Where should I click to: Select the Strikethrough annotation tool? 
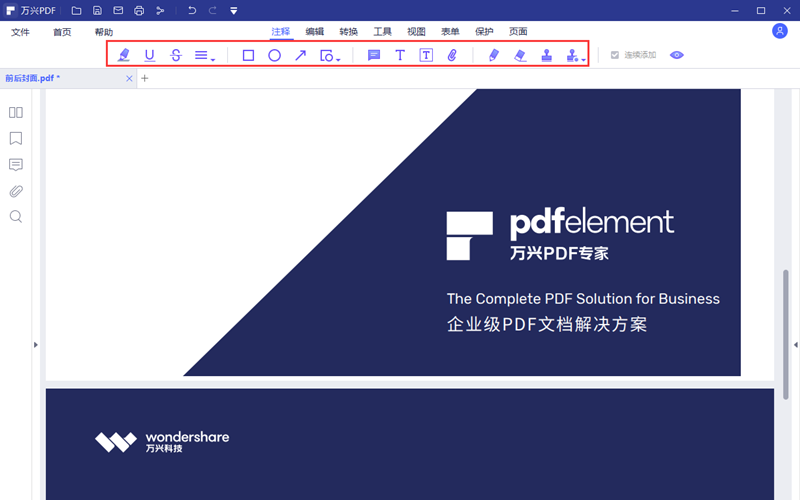click(x=176, y=55)
